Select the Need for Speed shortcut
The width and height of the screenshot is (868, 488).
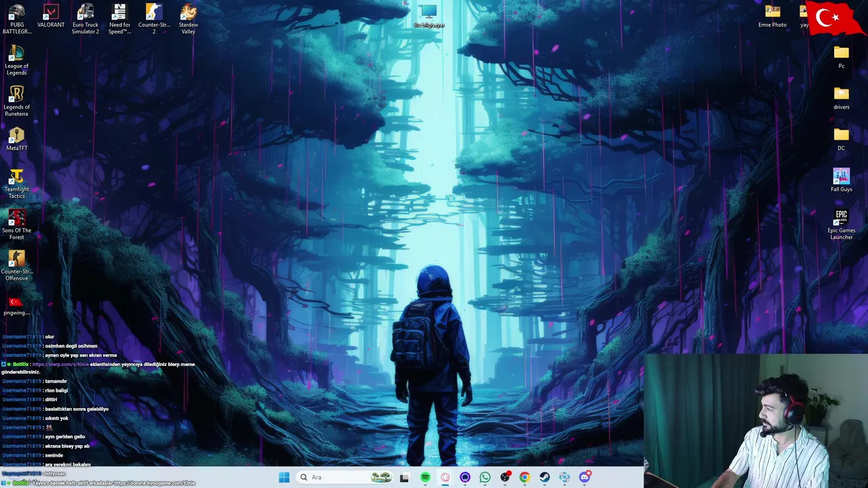tap(119, 19)
